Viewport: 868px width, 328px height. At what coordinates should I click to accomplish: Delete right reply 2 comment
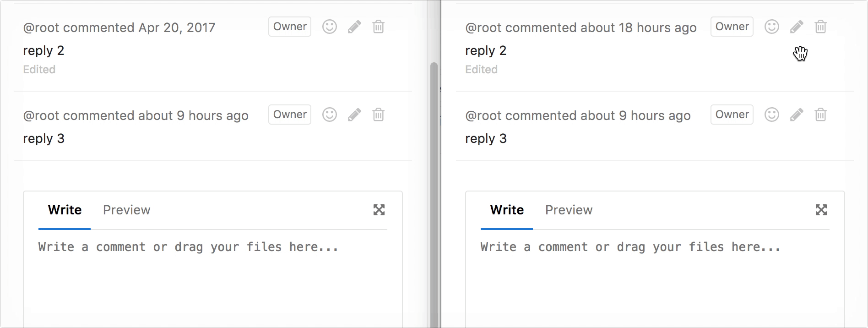tap(820, 27)
